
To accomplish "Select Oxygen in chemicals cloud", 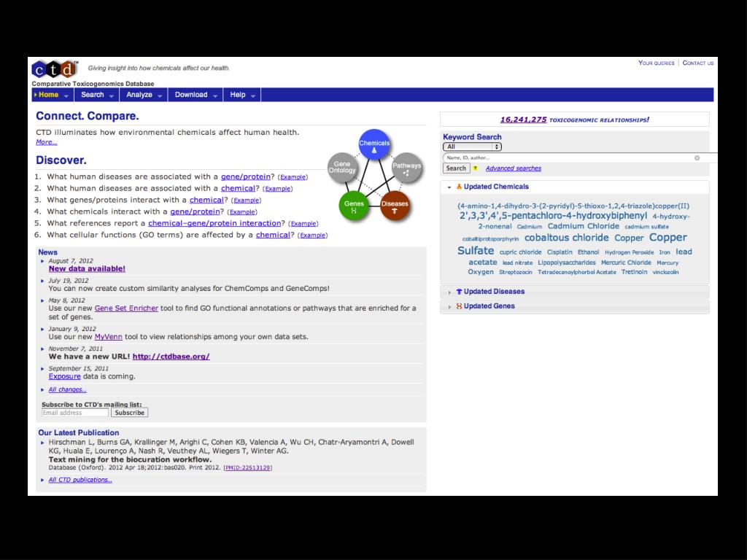I will pyautogui.click(x=481, y=272).
